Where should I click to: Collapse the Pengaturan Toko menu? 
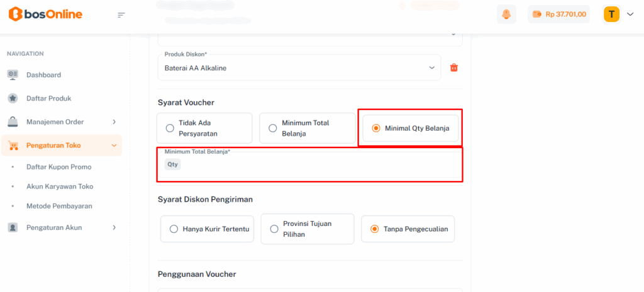pos(114,146)
